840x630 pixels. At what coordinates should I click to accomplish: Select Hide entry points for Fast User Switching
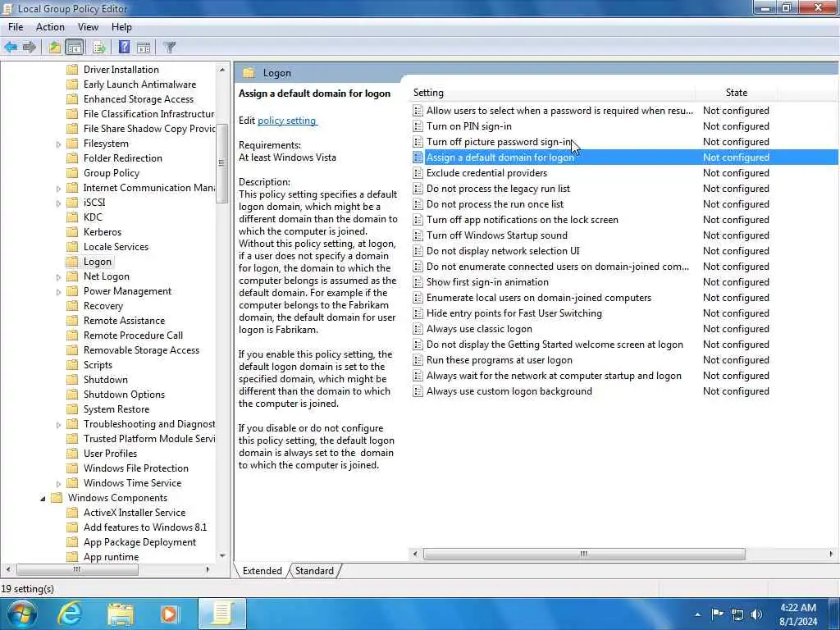[514, 313]
